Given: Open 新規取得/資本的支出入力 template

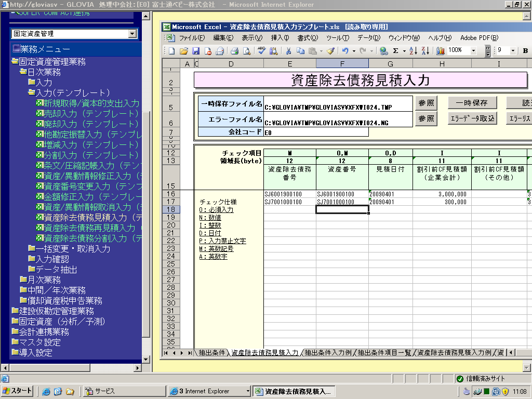Looking at the screenshot, I should pyautogui.click(x=88, y=103).
